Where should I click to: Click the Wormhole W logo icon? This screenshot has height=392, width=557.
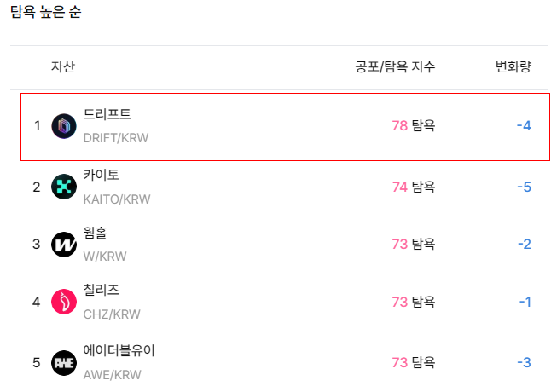pos(64,245)
